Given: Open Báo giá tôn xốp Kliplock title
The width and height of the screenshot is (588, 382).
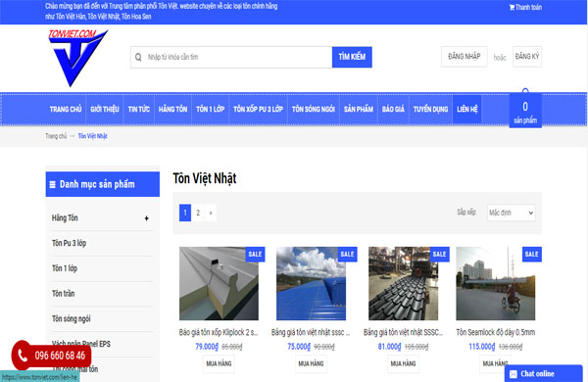Looking at the screenshot, I should 219,332.
